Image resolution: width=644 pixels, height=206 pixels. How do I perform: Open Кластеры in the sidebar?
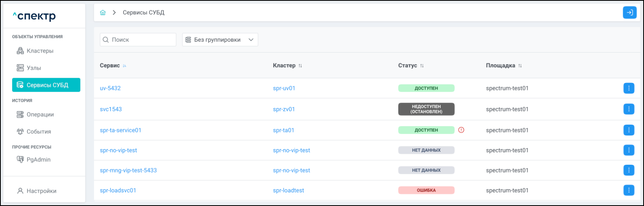(40, 51)
